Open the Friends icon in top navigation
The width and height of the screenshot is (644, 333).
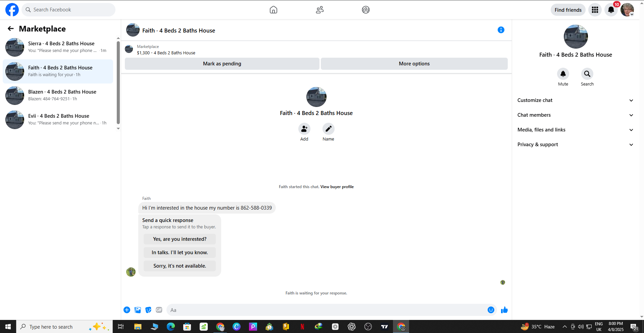tap(320, 10)
